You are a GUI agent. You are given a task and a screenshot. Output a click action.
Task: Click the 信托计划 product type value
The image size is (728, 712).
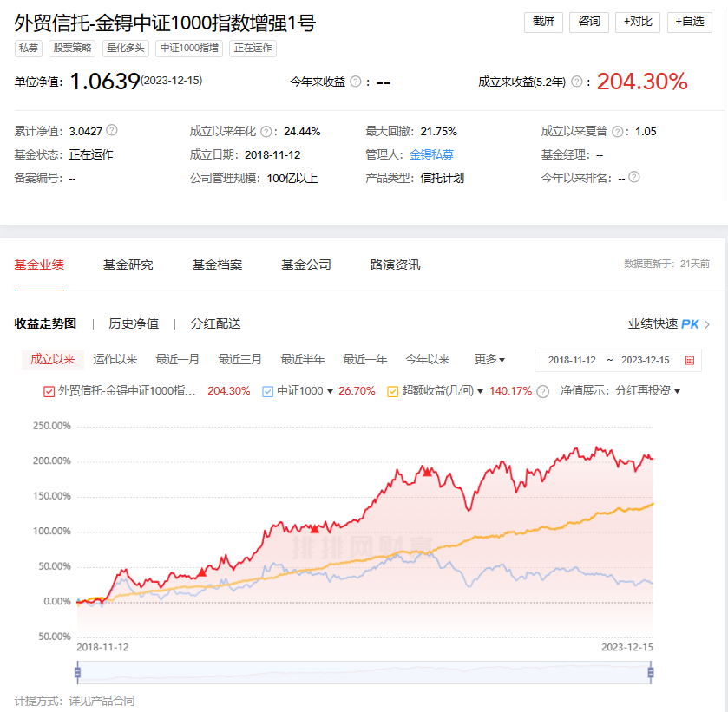pyautogui.click(x=442, y=179)
